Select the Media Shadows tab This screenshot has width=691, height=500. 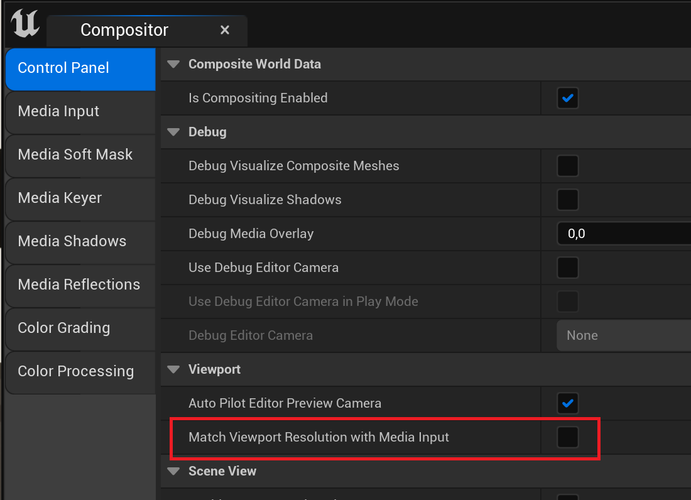72,241
